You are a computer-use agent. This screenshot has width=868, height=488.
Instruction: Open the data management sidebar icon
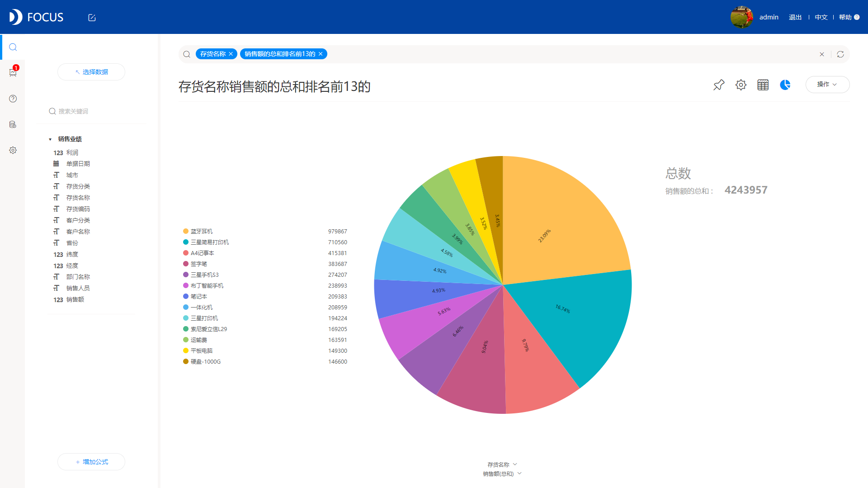[x=13, y=124]
